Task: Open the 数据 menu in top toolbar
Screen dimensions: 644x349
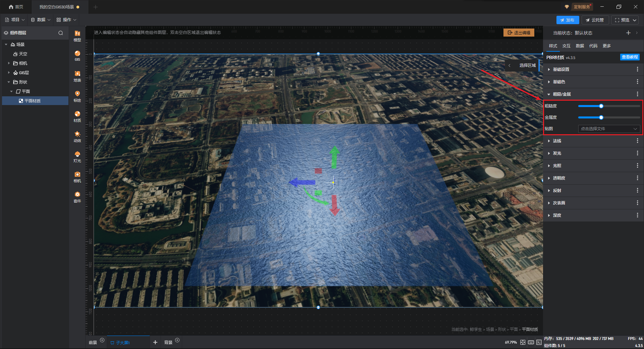Action: click(x=41, y=20)
